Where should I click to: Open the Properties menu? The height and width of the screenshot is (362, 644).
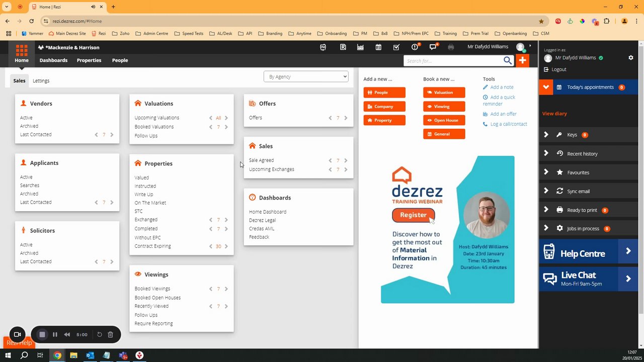pos(89,60)
